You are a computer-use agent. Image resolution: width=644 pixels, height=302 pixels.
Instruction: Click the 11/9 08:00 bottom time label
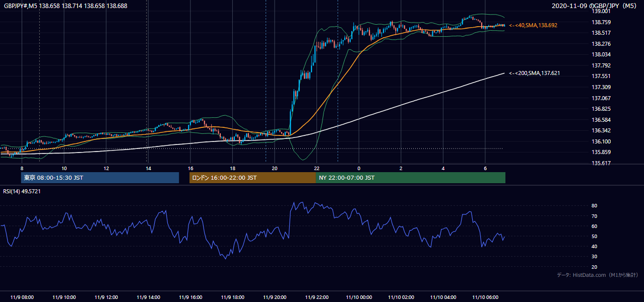coord(22,297)
